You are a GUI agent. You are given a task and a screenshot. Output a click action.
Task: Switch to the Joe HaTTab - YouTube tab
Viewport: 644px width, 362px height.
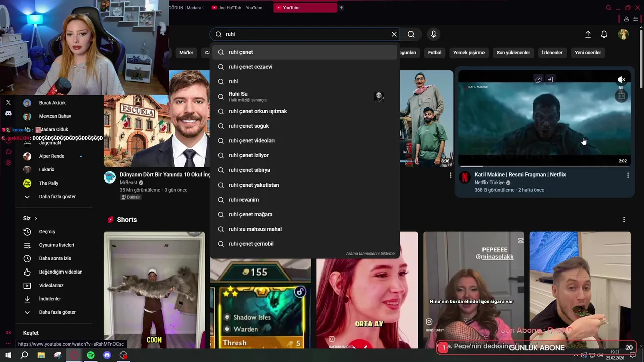(x=240, y=8)
